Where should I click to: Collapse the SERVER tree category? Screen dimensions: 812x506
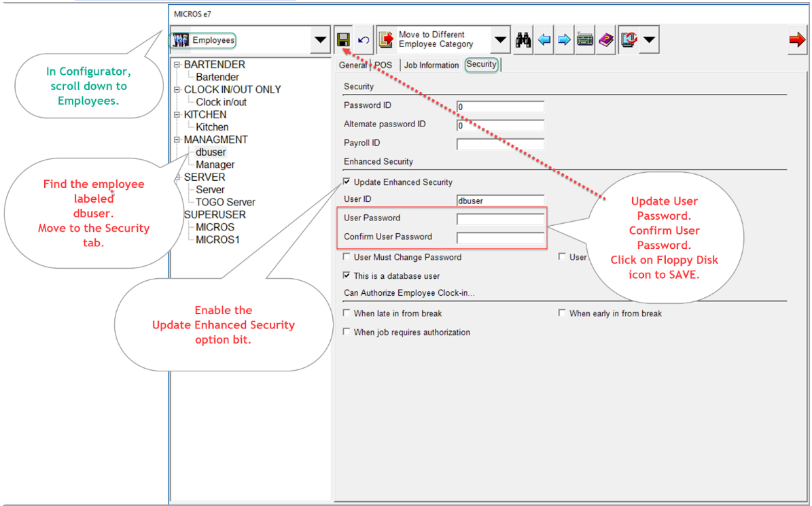tap(177, 178)
